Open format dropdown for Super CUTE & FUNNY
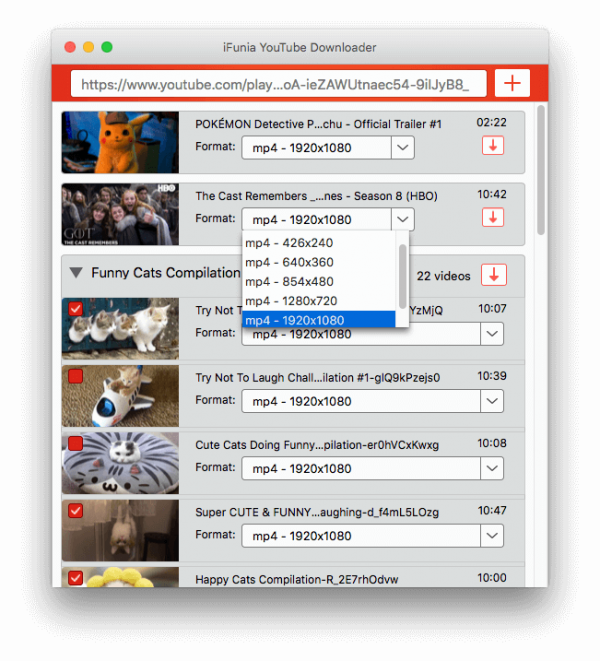 pyautogui.click(x=492, y=536)
